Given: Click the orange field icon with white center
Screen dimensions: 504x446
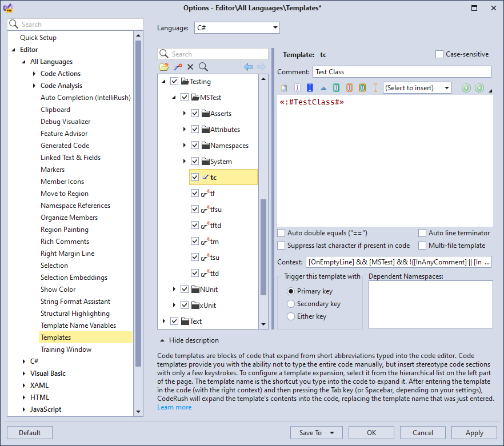Looking at the screenshot, I should tap(349, 88).
